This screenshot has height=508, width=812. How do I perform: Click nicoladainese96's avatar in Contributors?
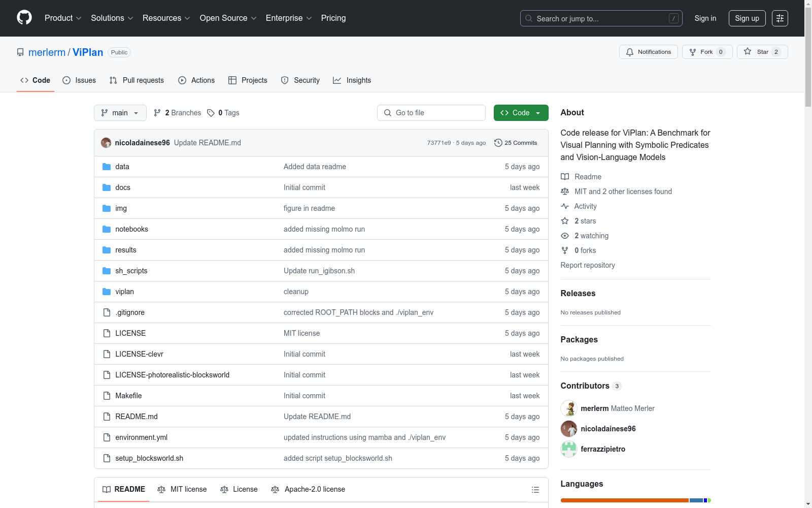pos(569,429)
